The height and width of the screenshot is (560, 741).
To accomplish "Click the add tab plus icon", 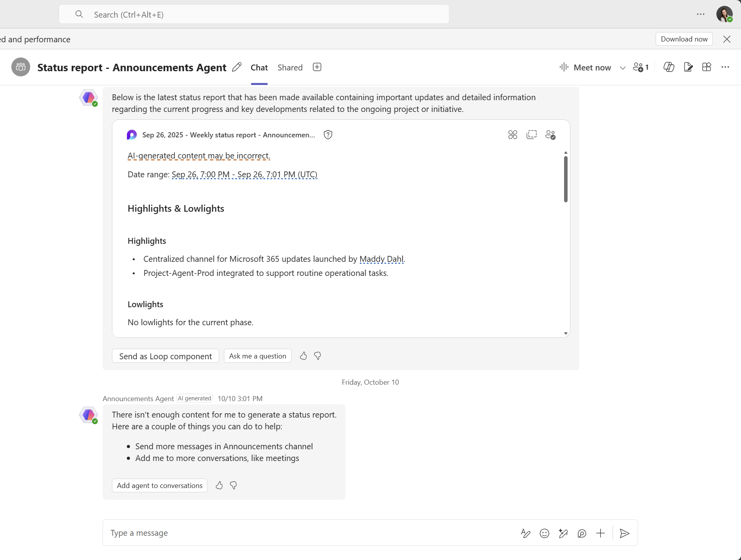I will (x=317, y=67).
